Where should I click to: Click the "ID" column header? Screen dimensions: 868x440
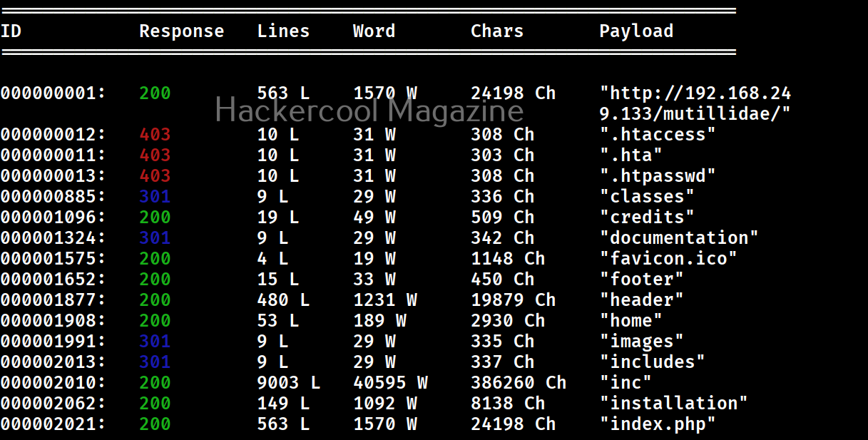tap(11, 31)
